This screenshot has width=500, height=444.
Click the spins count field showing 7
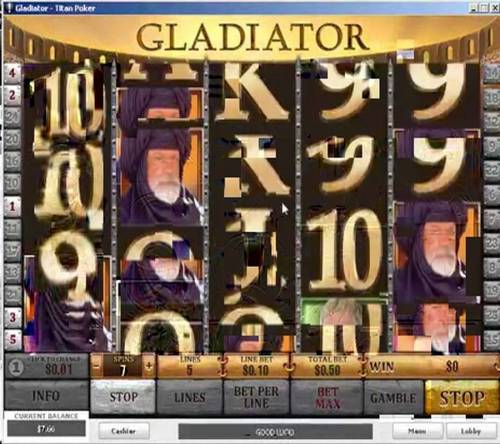pyautogui.click(x=123, y=367)
